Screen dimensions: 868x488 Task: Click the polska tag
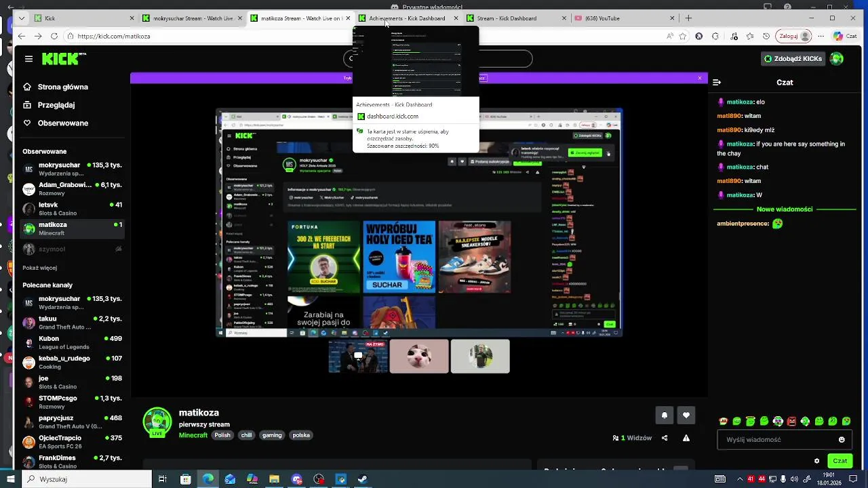point(301,435)
